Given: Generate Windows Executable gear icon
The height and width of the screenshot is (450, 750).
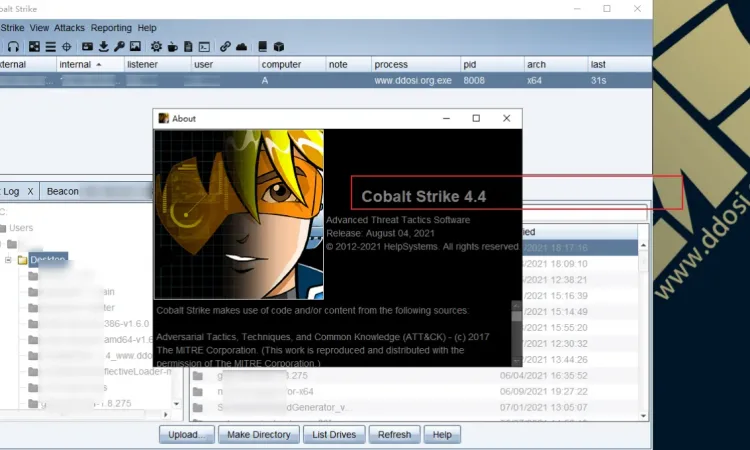Looking at the screenshot, I should [x=156, y=46].
